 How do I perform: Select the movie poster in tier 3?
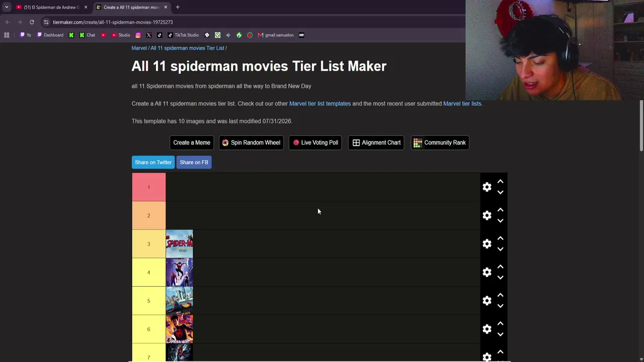pyautogui.click(x=179, y=244)
